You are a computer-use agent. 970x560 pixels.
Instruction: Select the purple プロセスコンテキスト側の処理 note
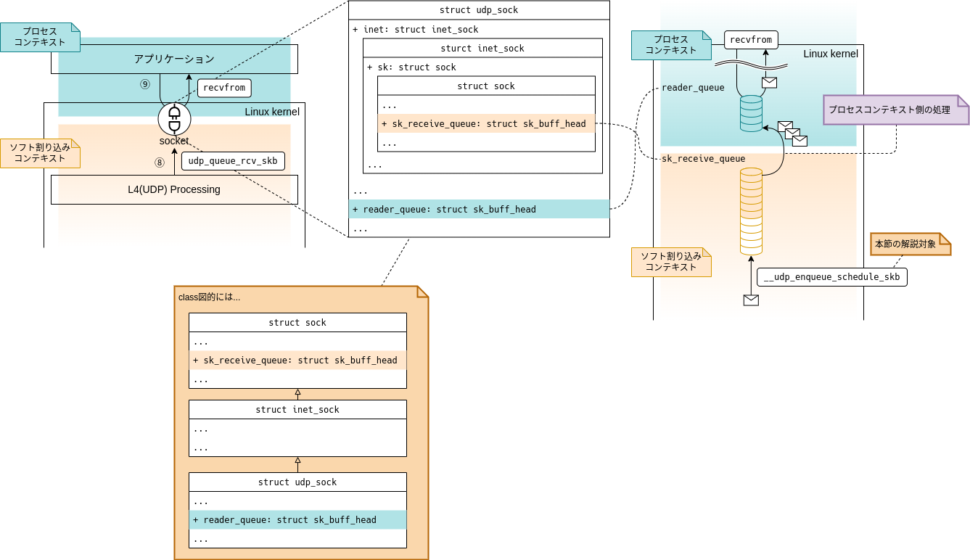896,110
